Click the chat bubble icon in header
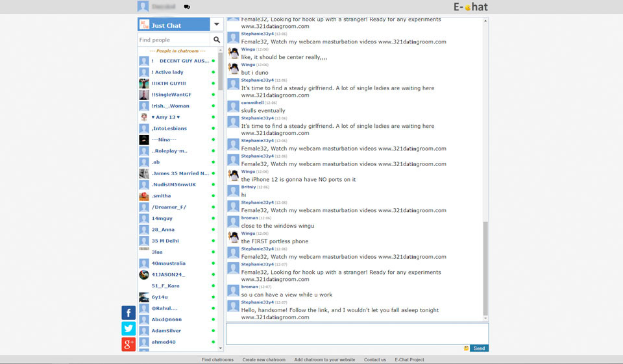This screenshot has height=364, width=623. click(187, 7)
